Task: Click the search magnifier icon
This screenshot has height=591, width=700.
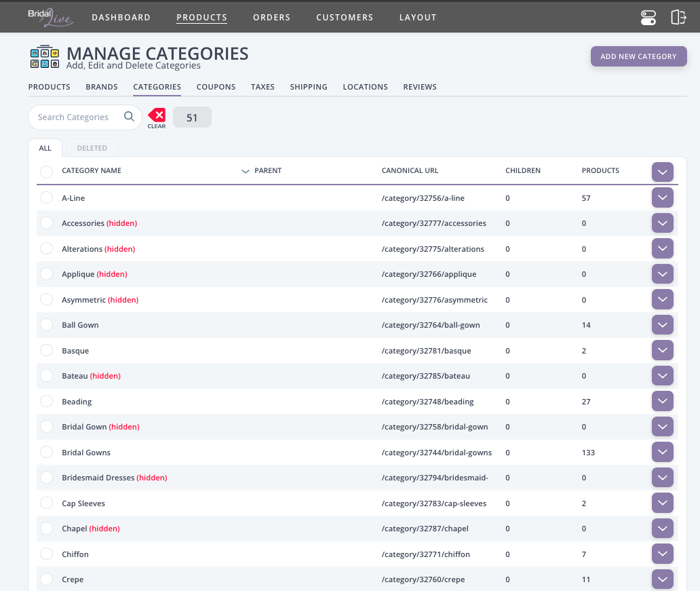Action: tap(129, 117)
